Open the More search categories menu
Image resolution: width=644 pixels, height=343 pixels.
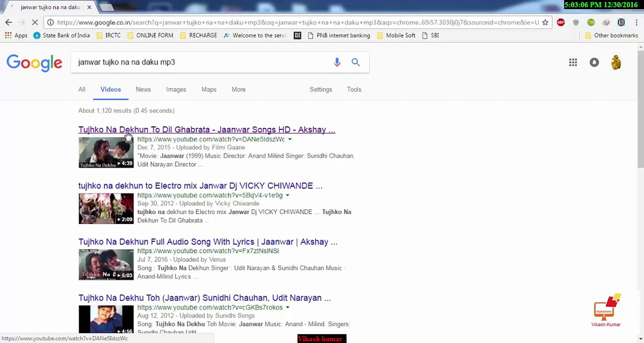coord(238,90)
